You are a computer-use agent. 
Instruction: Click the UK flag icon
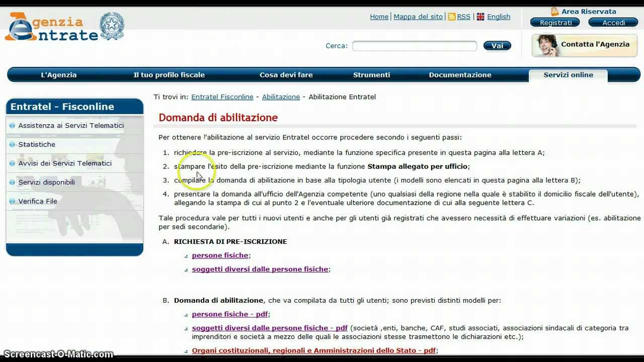pyautogui.click(x=480, y=17)
